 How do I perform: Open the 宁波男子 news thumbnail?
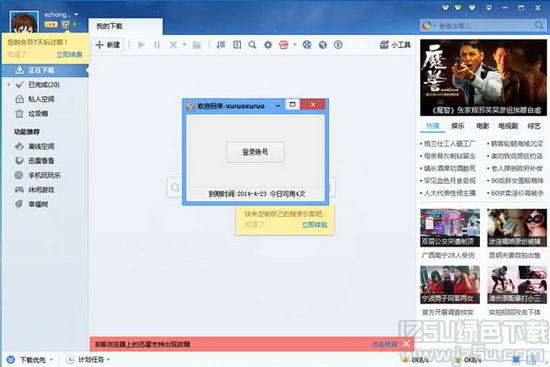pos(450,285)
